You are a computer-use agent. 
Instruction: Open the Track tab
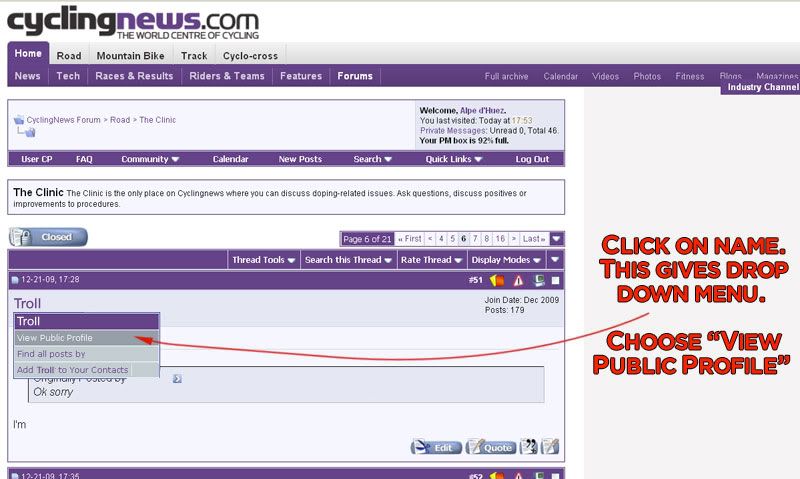[194, 56]
